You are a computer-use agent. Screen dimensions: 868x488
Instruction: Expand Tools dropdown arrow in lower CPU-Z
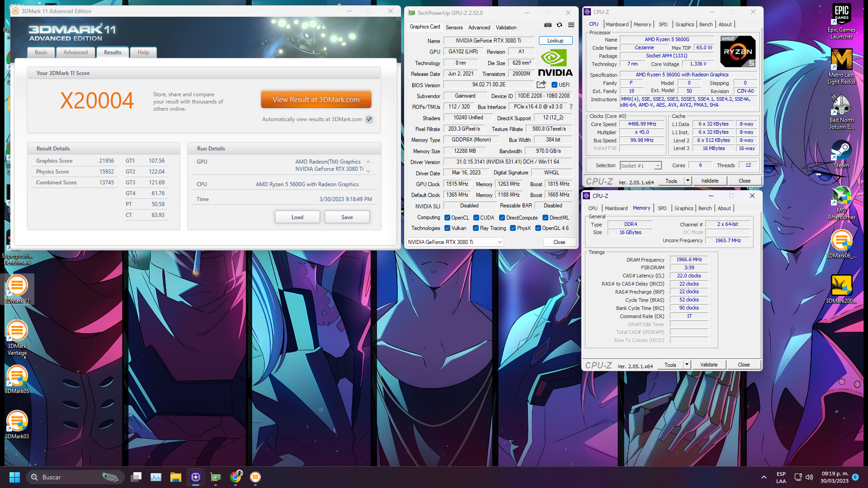click(x=687, y=365)
